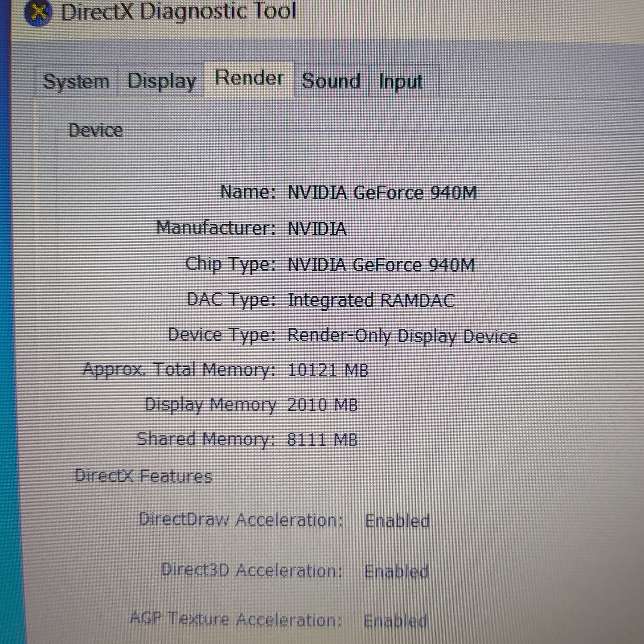Click the Shared Memory label
The width and height of the screenshot is (644, 644).
pos(206,439)
